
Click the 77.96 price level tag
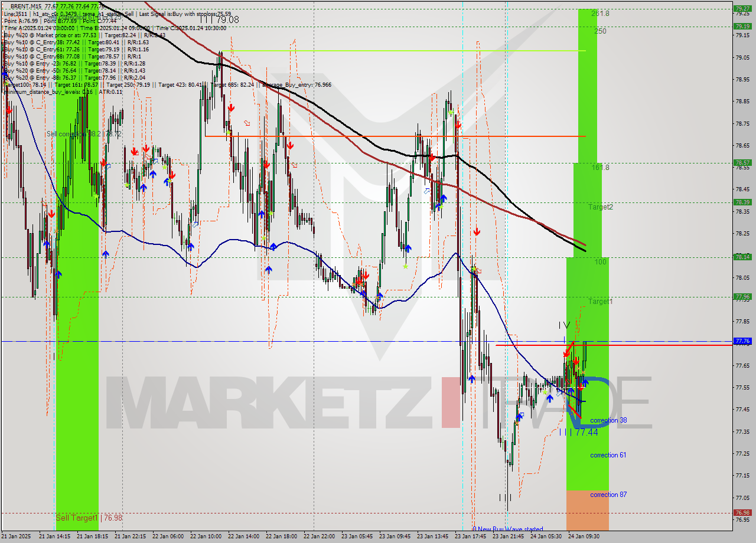tap(742, 297)
